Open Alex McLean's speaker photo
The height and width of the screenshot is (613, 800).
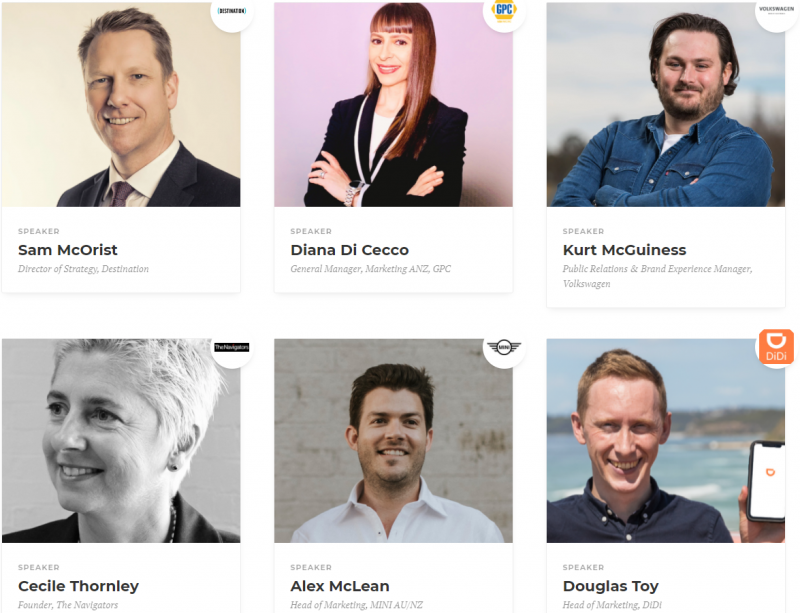[x=393, y=440]
